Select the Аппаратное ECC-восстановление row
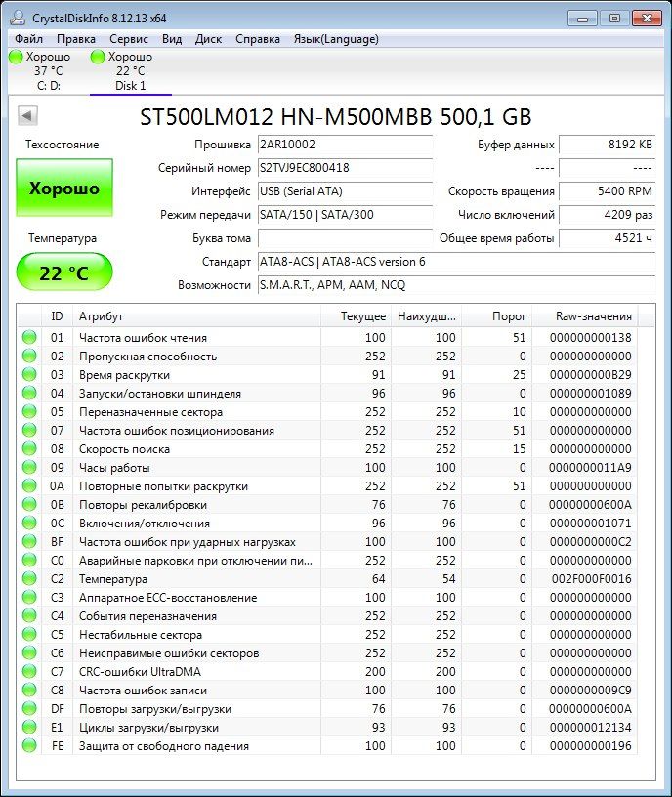The height and width of the screenshot is (797, 672). click(x=328, y=597)
